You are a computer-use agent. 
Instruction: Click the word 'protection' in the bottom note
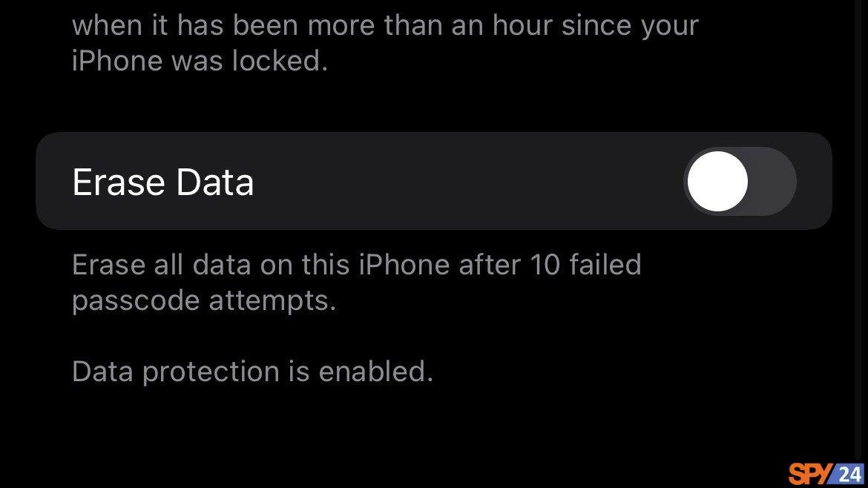tap(211, 372)
